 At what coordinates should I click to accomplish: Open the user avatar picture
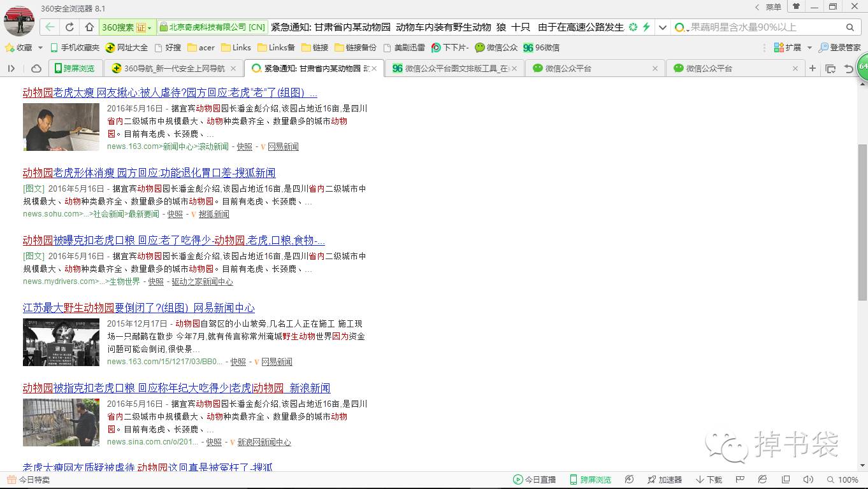(19, 21)
